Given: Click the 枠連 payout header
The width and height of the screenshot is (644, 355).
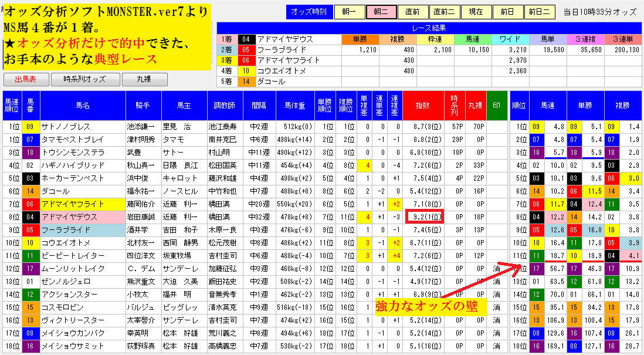Looking at the screenshot, I should pos(435,39).
